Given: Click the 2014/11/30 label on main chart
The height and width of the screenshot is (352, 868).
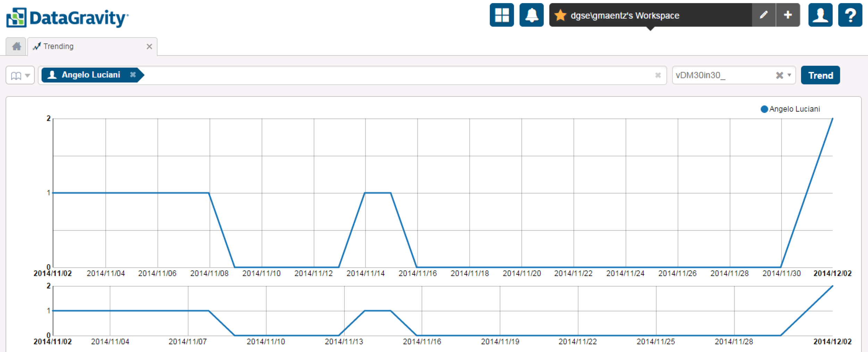Looking at the screenshot, I should tap(782, 273).
